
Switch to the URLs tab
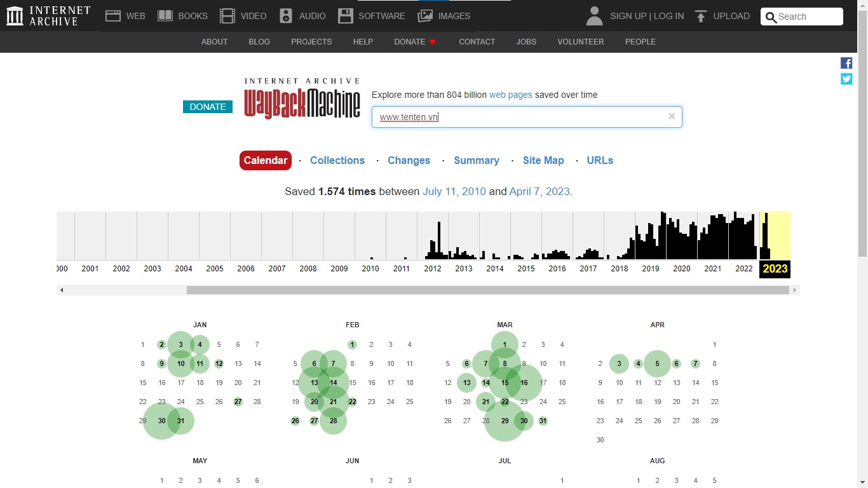pyautogui.click(x=600, y=161)
